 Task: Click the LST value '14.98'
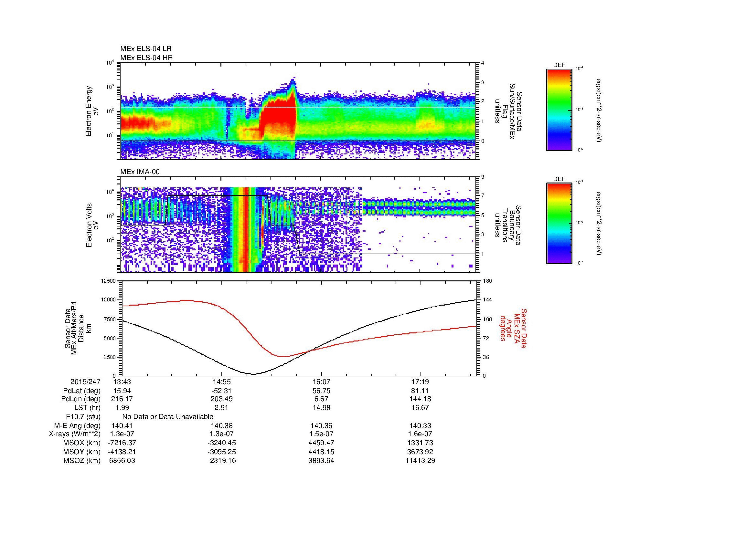321,408
